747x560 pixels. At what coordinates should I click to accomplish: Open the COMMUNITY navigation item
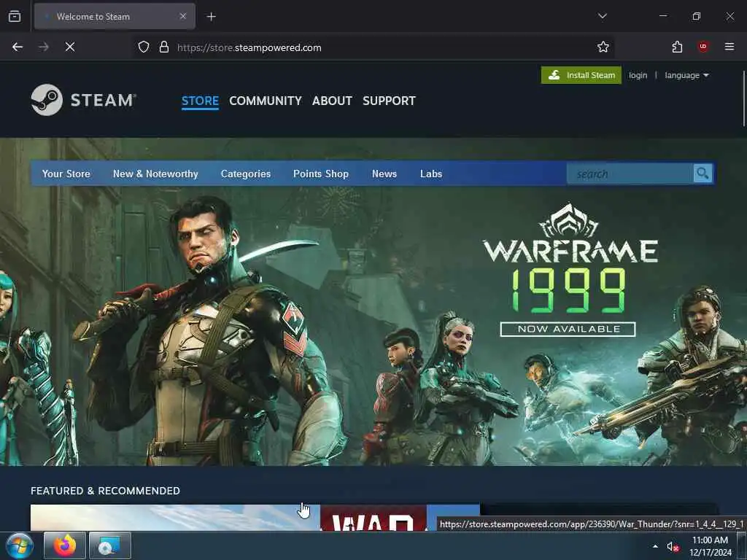coord(266,101)
